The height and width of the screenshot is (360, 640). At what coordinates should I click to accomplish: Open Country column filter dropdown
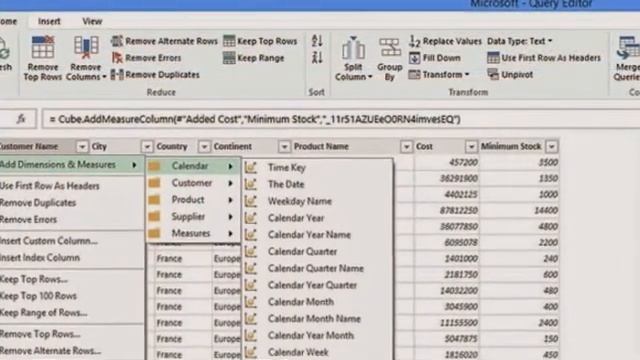[204, 147]
